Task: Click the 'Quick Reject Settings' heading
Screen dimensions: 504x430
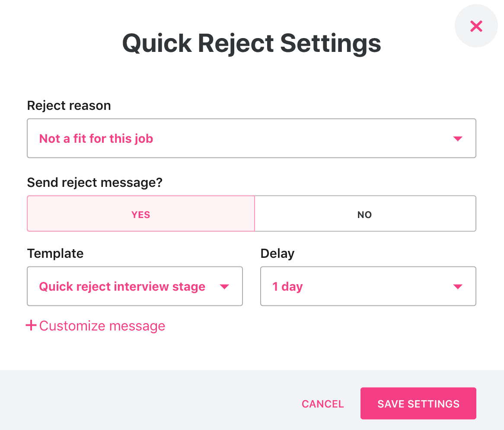Action: point(252,43)
